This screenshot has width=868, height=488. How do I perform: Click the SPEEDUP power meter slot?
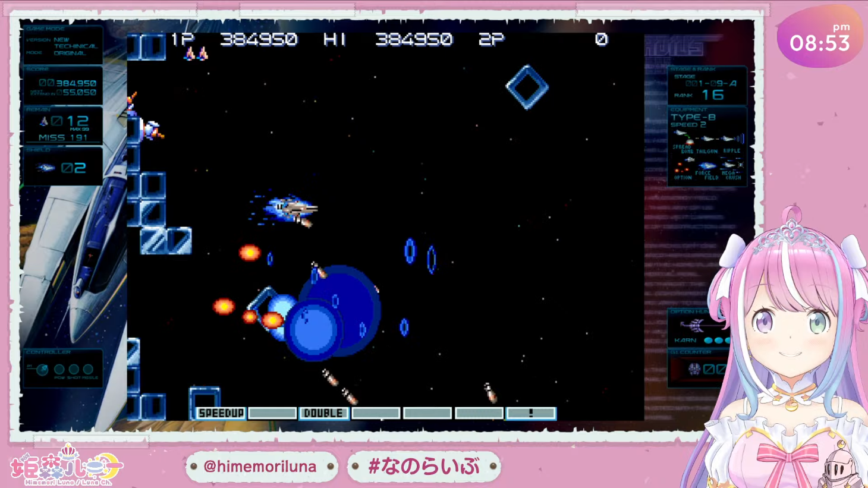point(221,413)
